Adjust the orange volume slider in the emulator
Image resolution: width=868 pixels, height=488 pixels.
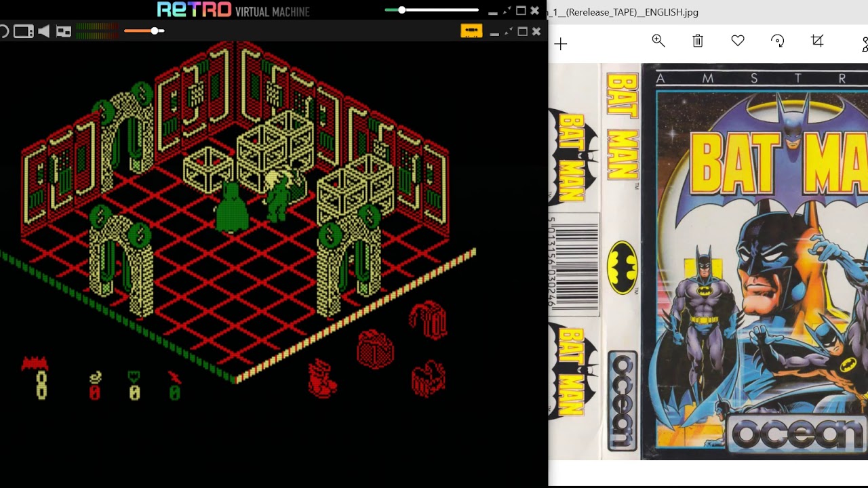click(144, 31)
